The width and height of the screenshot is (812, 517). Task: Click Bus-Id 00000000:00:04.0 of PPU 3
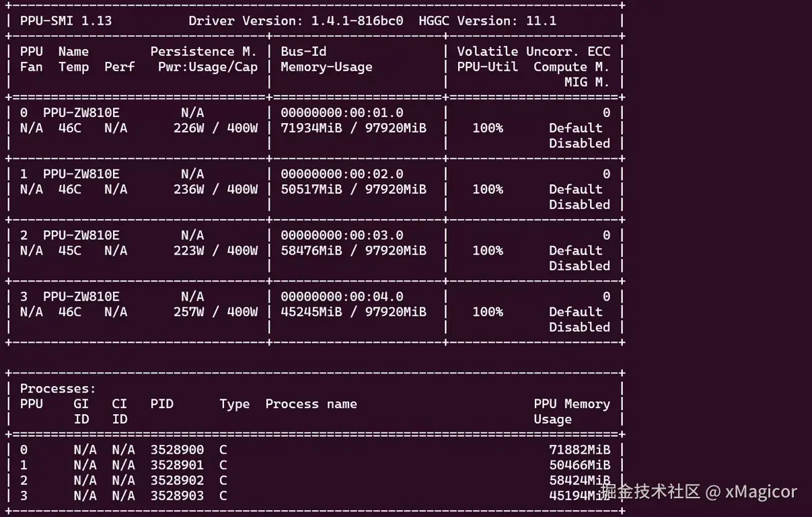pyautogui.click(x=342, y=296)
